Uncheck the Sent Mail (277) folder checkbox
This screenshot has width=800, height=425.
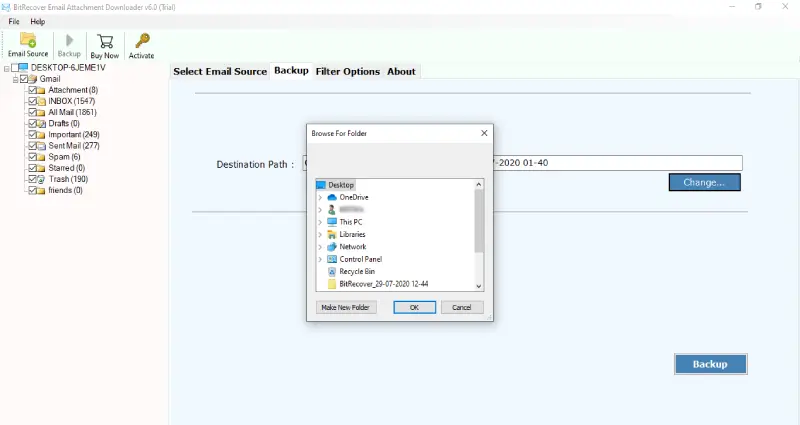[33, 146]
